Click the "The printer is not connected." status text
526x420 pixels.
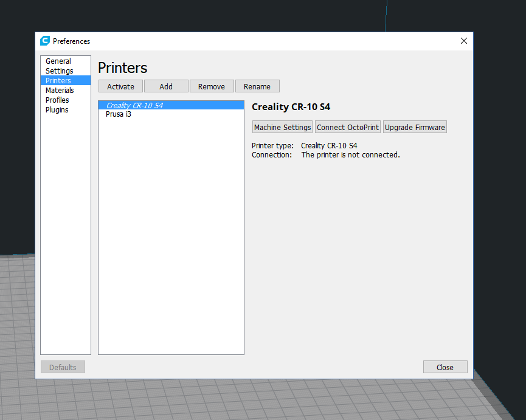(350, 154)
